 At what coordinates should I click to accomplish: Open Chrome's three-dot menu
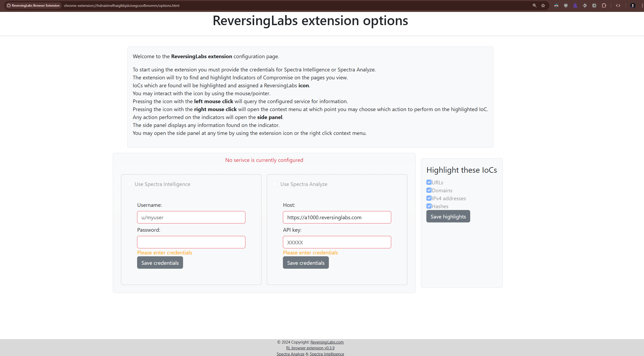pos(642,6)
